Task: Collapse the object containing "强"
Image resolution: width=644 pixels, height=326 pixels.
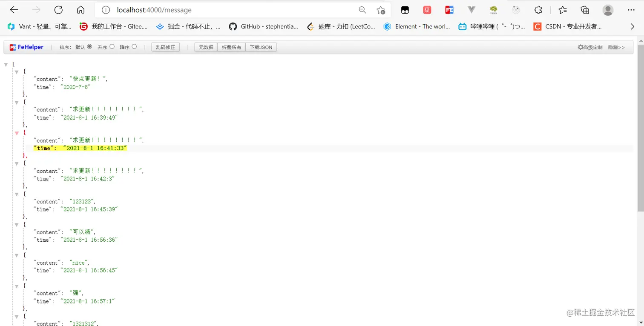Action: 17,286
